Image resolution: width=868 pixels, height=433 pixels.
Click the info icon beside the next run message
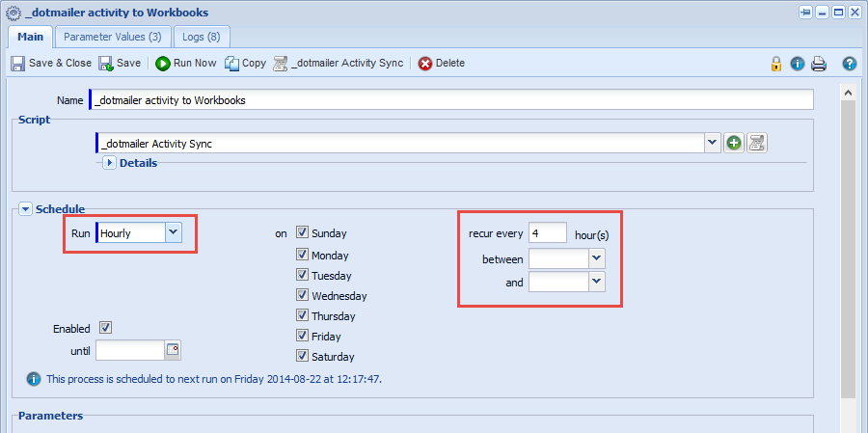34,379
